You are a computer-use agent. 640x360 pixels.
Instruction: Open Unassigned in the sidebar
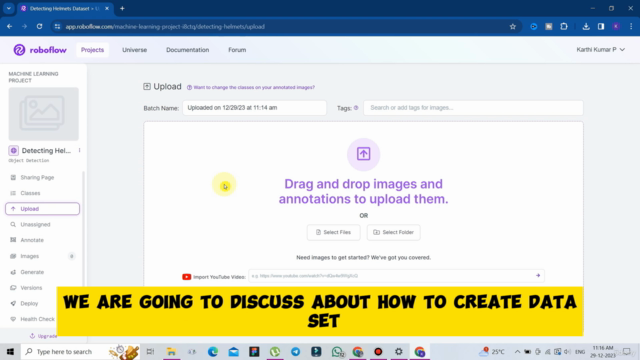click(x=35, y=224)
